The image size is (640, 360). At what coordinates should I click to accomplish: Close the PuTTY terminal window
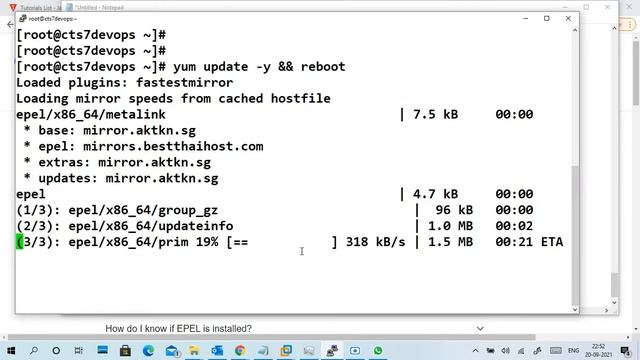[568, 18]
